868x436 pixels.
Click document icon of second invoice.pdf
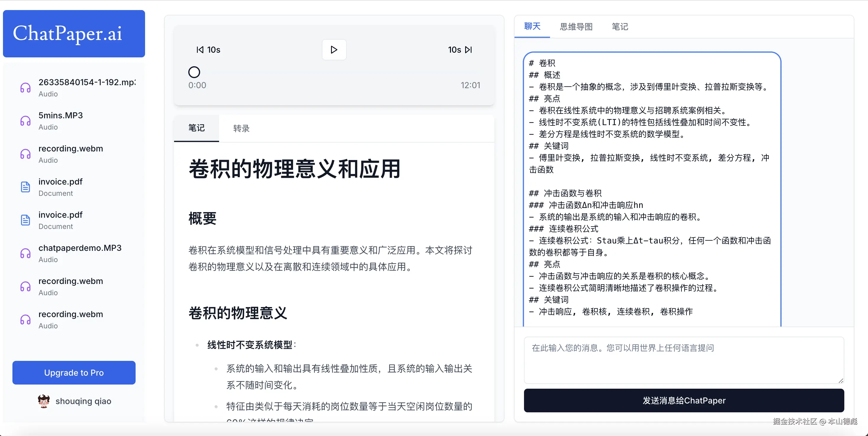coord(26,220)
